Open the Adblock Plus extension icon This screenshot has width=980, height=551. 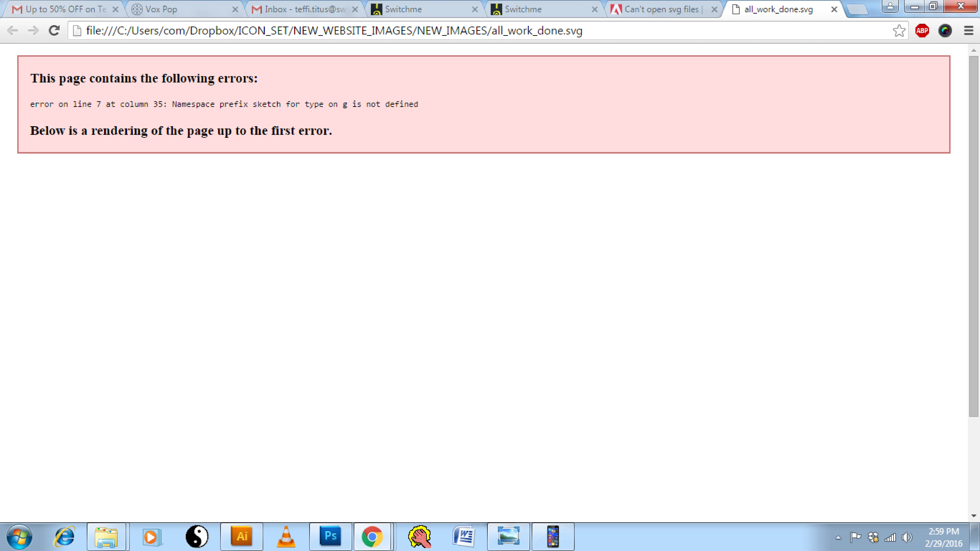922,30
